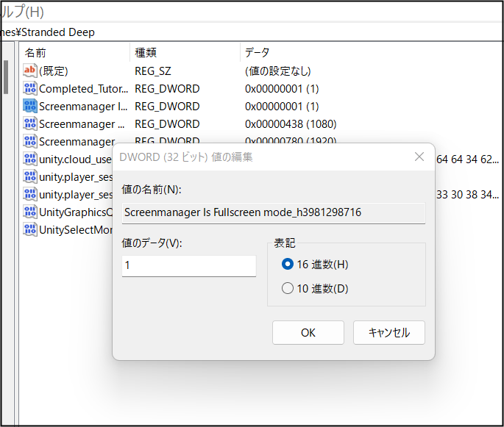Click the DWORD icon in the 1920 row
Viewport: 504px width, 427px height.
click(x=30, y=141)
